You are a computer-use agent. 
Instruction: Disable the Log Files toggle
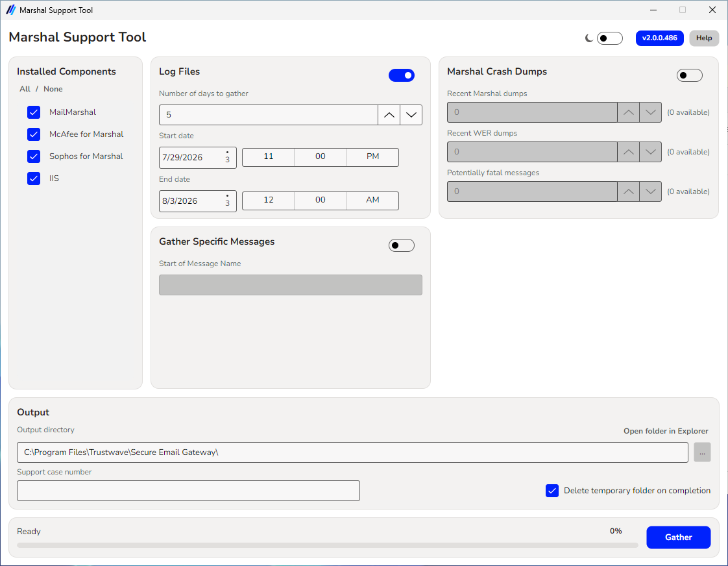coord(402,75)
